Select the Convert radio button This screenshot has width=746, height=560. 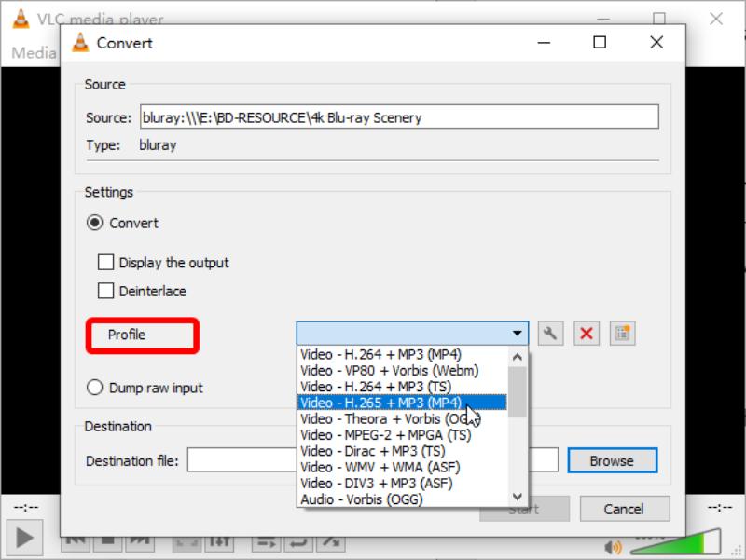[95, 223]
